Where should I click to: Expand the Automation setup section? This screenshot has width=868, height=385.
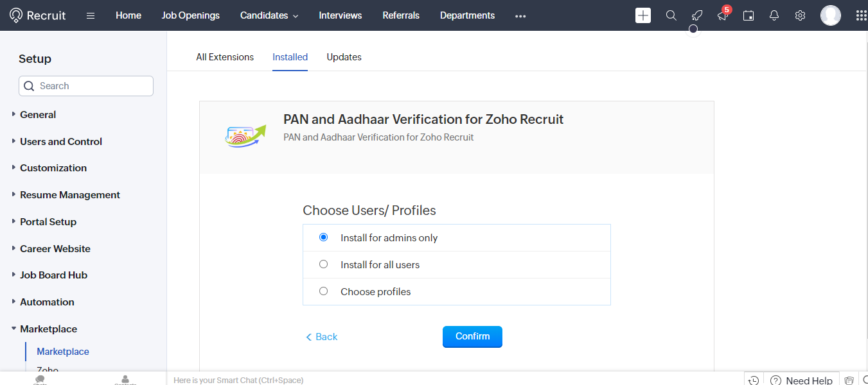tap(47, 302)
